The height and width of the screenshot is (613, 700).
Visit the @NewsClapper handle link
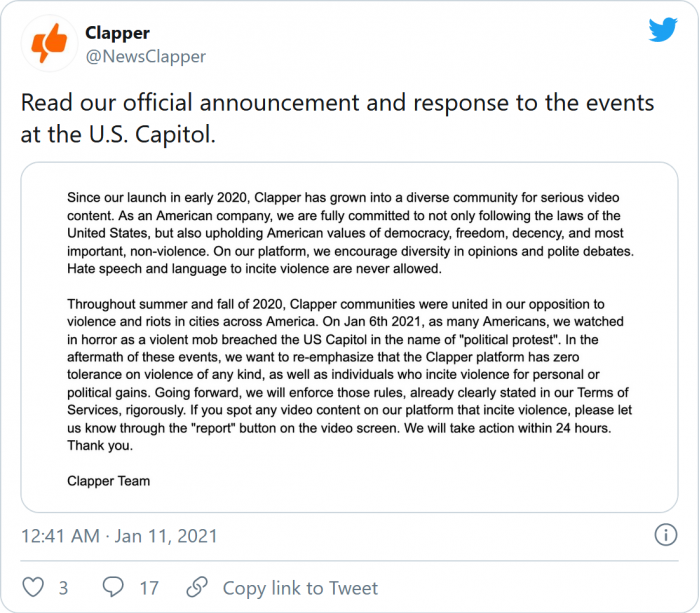pos(145,57)
